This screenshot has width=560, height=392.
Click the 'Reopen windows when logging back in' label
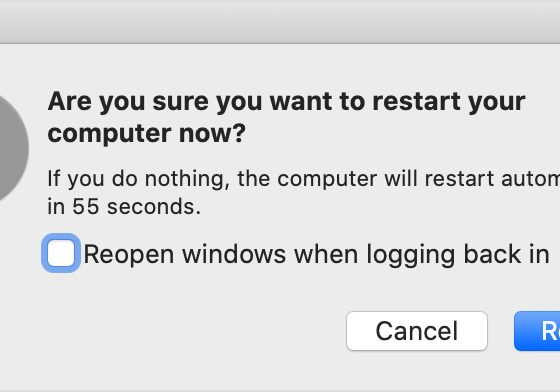coord(316,255)
